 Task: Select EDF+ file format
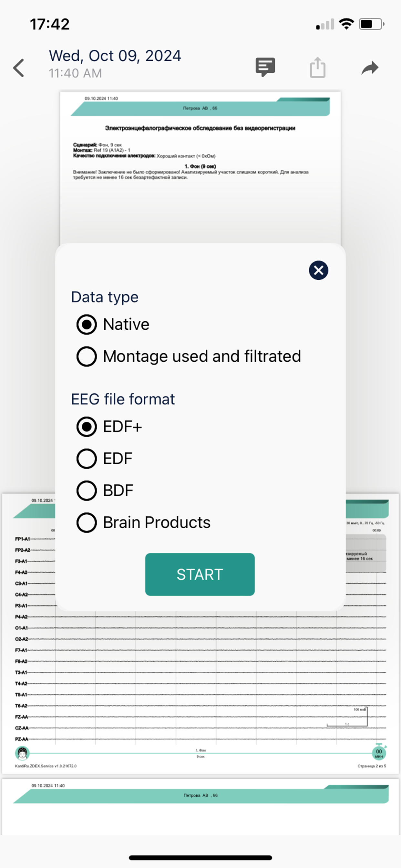pos(109,427)
